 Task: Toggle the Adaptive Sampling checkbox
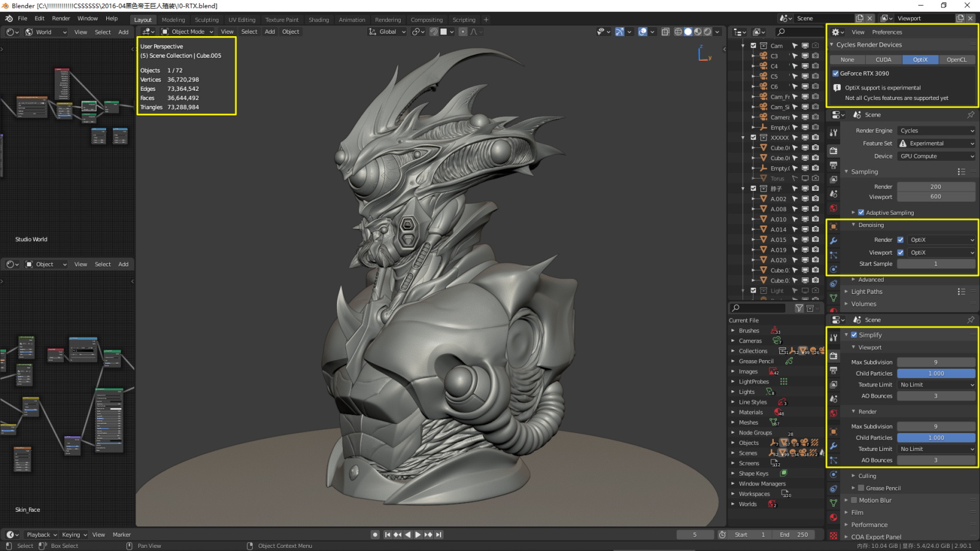tap(861, 212)
